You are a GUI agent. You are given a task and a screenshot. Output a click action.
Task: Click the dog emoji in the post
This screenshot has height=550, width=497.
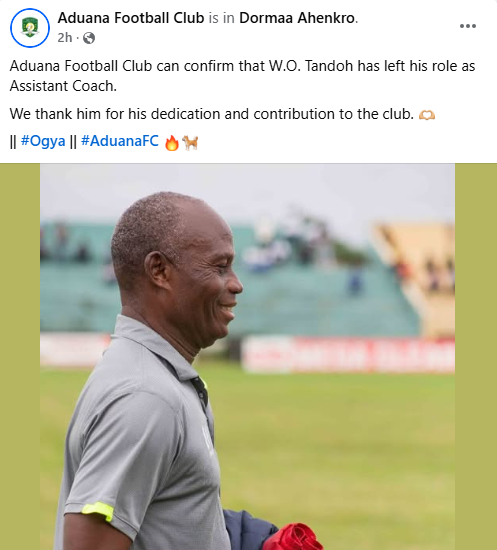(x=190, y=143)
